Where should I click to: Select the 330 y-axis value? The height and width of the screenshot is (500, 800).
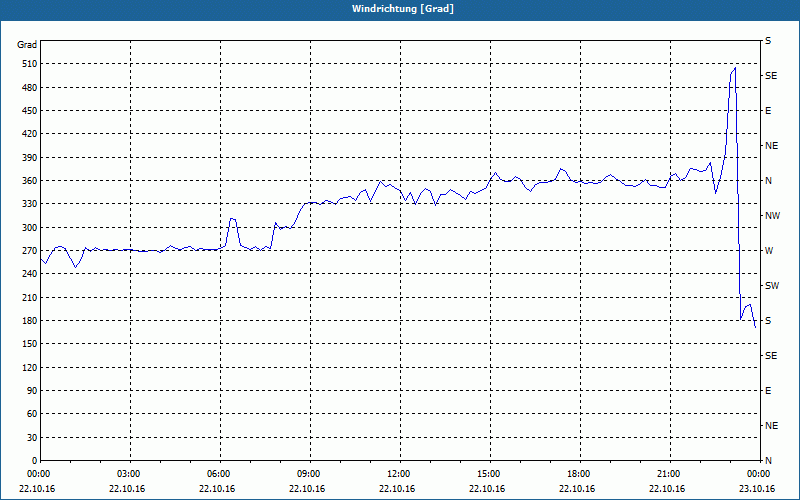29,204
